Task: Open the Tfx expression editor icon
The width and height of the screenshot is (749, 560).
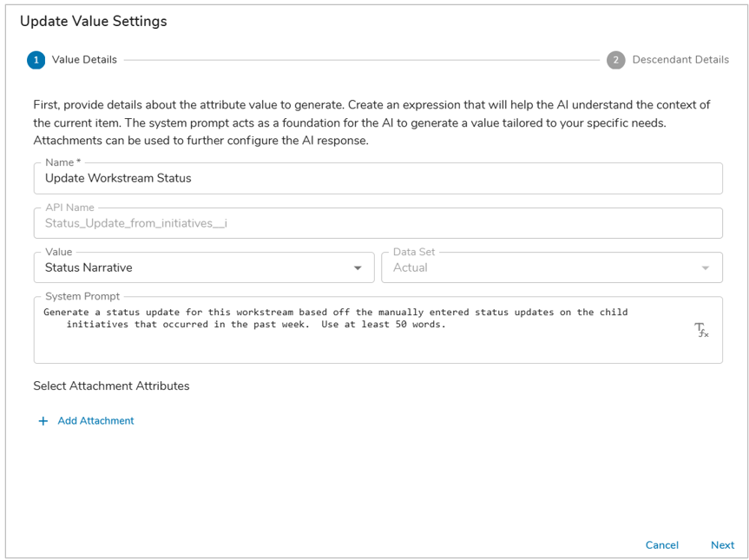Action: [x=701, y=330]
